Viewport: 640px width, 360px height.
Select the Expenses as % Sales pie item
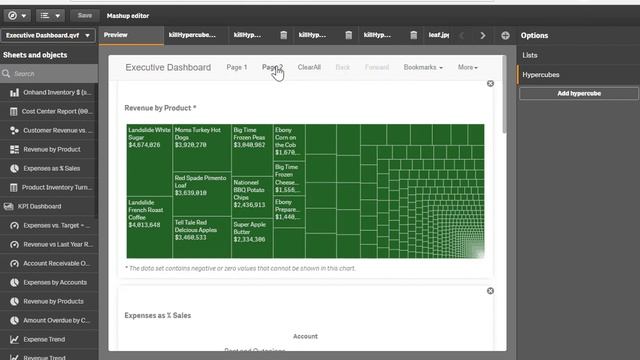[x=49, y=169]
